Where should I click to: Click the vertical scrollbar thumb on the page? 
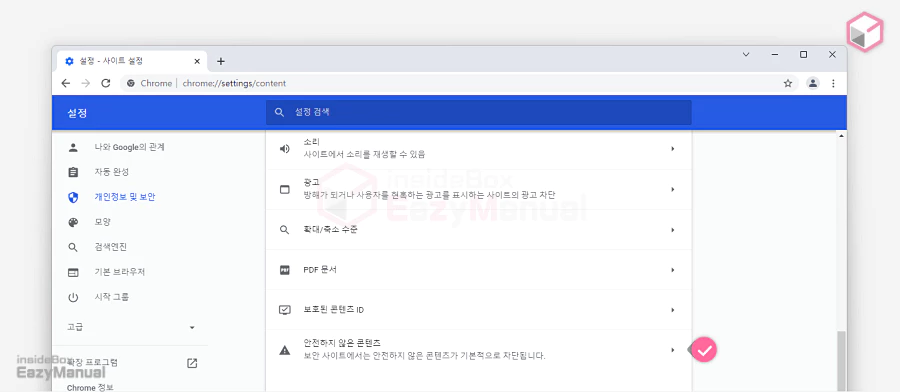coord(841,362)
